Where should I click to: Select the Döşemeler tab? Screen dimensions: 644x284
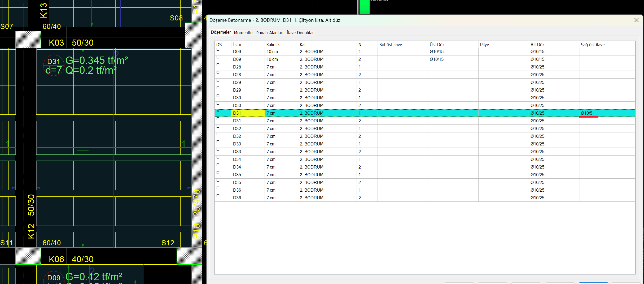[221, 32]
